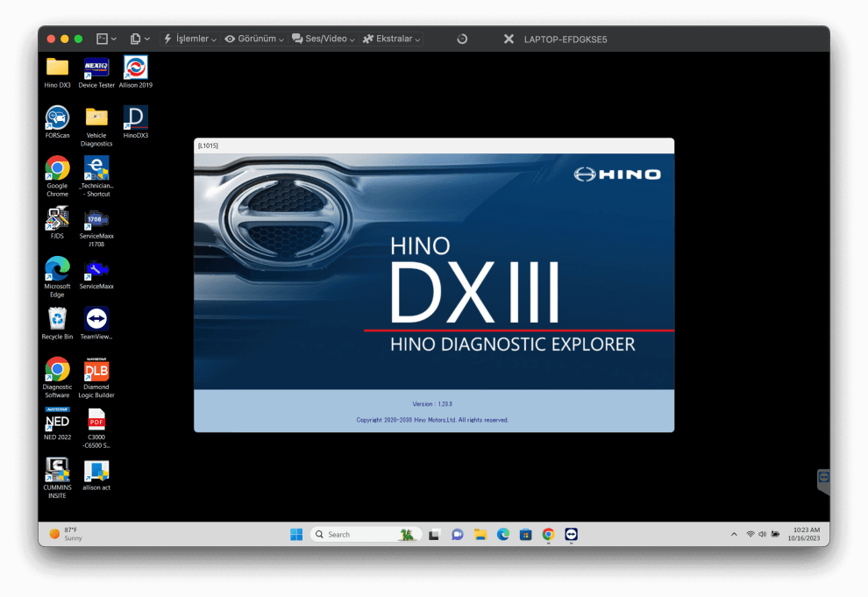Image resolution: width=868 pixels, height=597 pixels.
Task: Start the FORScan application
Action: [57, 117]
